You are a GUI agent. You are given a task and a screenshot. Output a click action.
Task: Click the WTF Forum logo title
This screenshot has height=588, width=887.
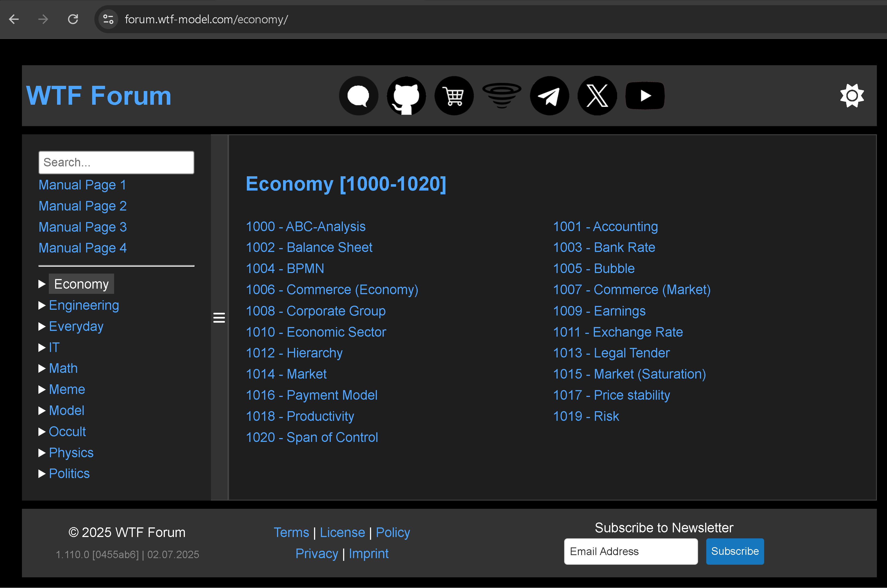click(99, 96)
